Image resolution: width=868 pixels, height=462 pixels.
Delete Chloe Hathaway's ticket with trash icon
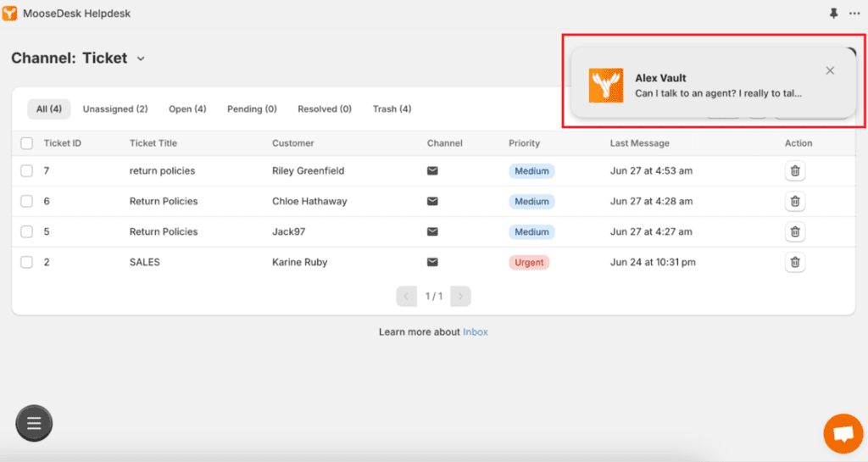point(795,202)
